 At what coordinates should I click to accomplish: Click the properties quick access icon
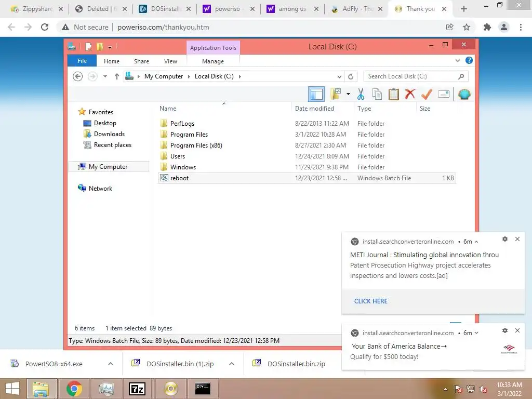point(88,46)
